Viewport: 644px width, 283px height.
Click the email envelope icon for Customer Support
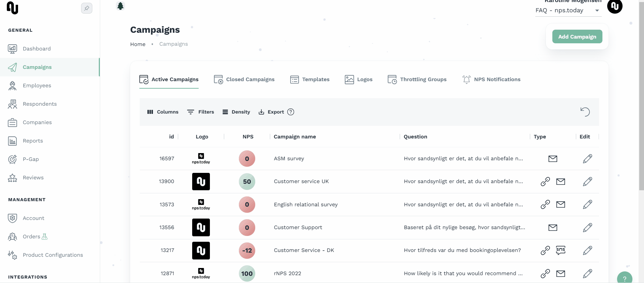click(x=553, y=227)
